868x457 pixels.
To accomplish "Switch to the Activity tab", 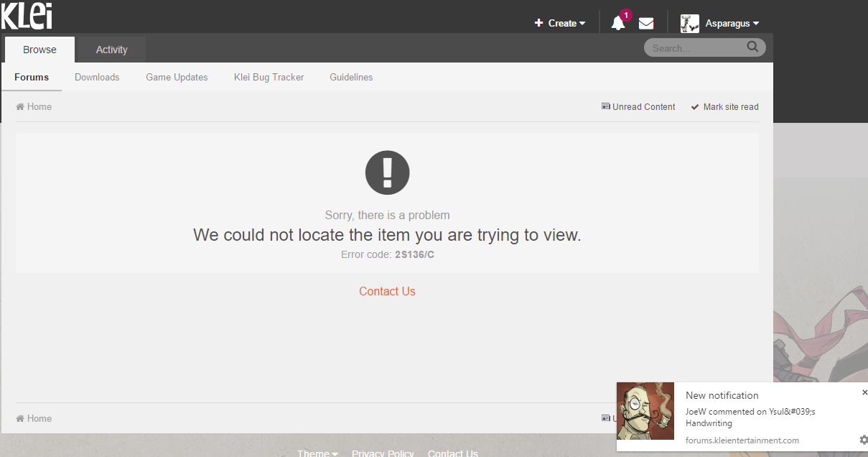I will (112, 50).
